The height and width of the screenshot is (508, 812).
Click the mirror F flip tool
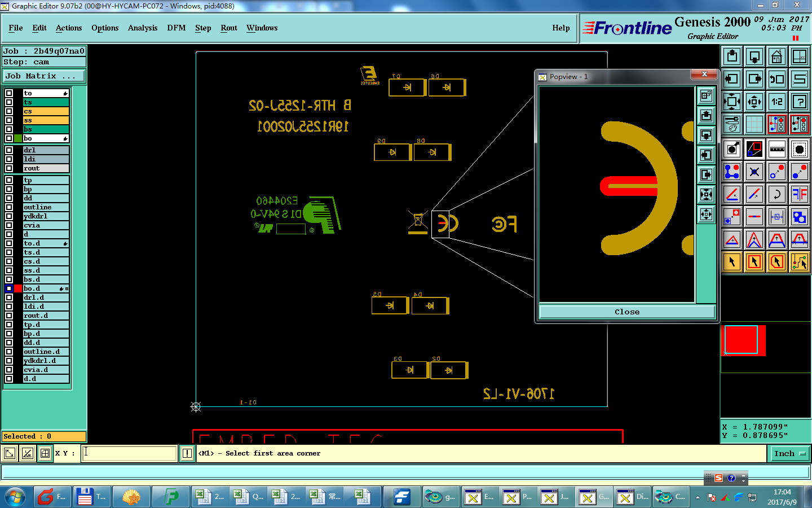(x=800, y=194)
